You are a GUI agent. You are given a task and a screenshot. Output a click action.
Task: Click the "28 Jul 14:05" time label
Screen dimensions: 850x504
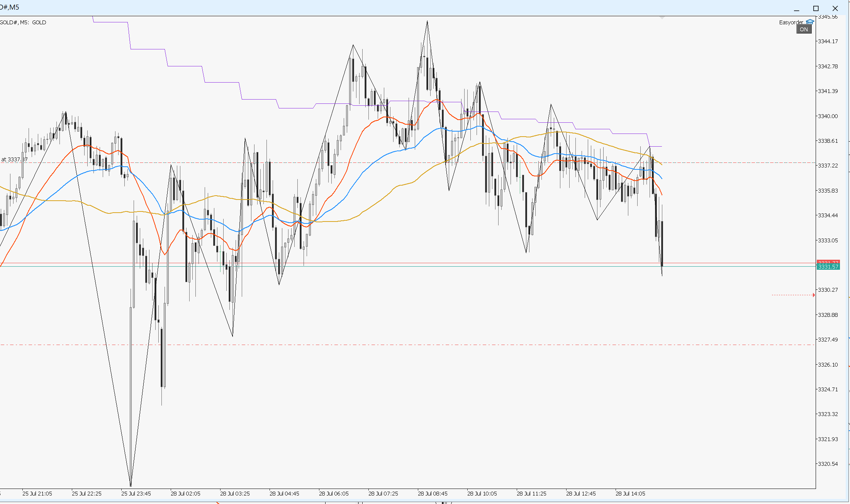click(x=630, y=494)
